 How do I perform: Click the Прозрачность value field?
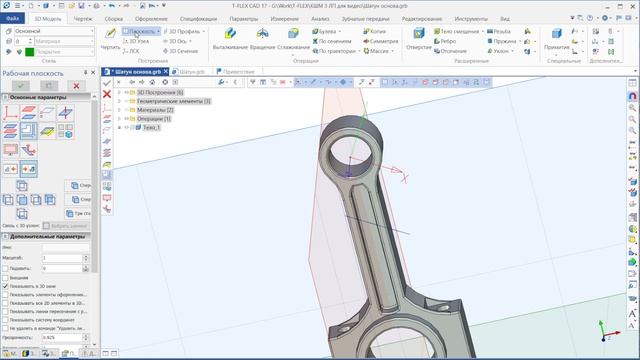click(62, 338)
